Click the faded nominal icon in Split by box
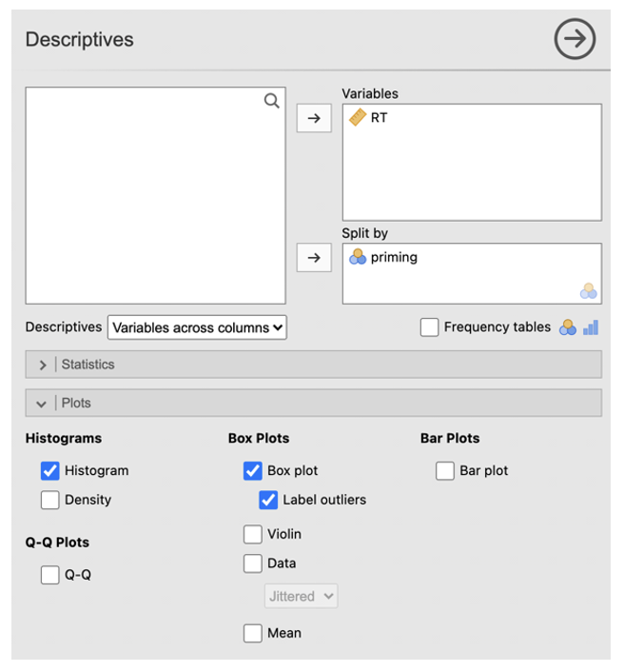Image resolution: width=624 pixels, height=672 pixels. pyautogui.click(x=588, y=290)
